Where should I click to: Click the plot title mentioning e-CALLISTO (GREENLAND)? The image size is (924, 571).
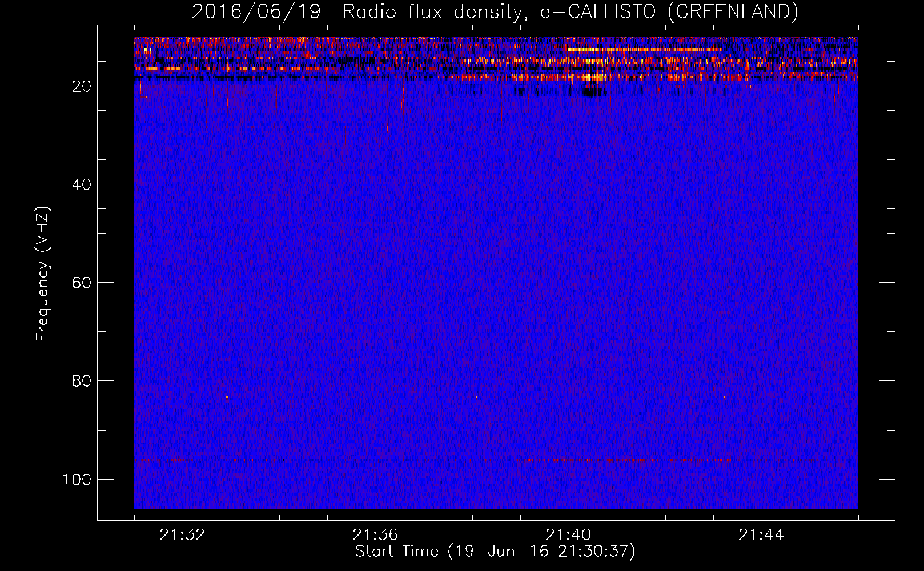pyautogui.click(x=495, y=11)
